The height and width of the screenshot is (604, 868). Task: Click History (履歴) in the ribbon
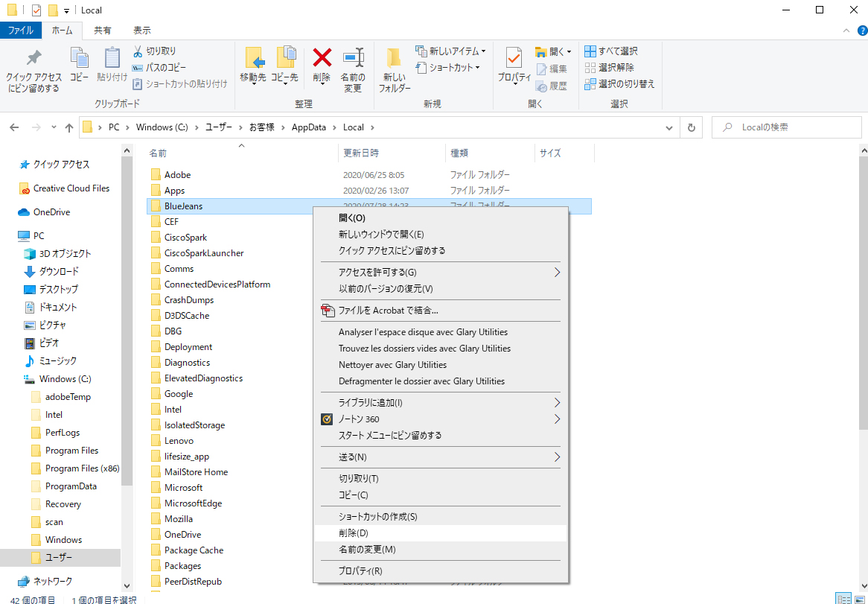tap(552, 86)
